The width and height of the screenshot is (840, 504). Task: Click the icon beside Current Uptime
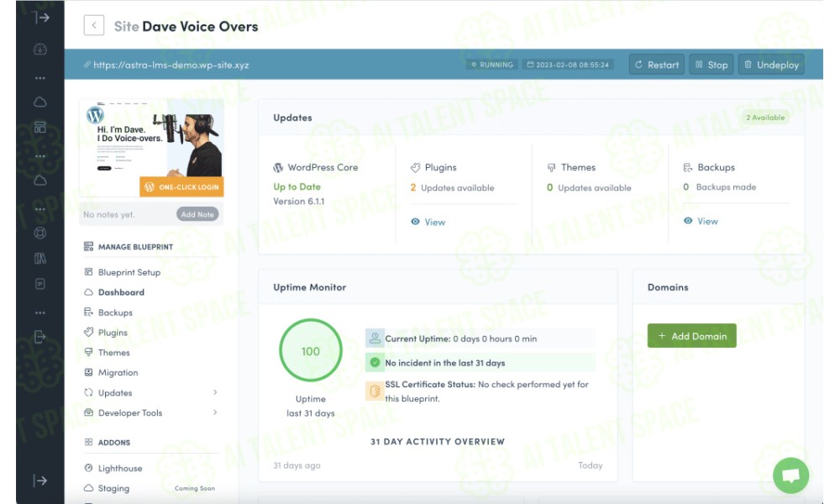coord(375,338)
